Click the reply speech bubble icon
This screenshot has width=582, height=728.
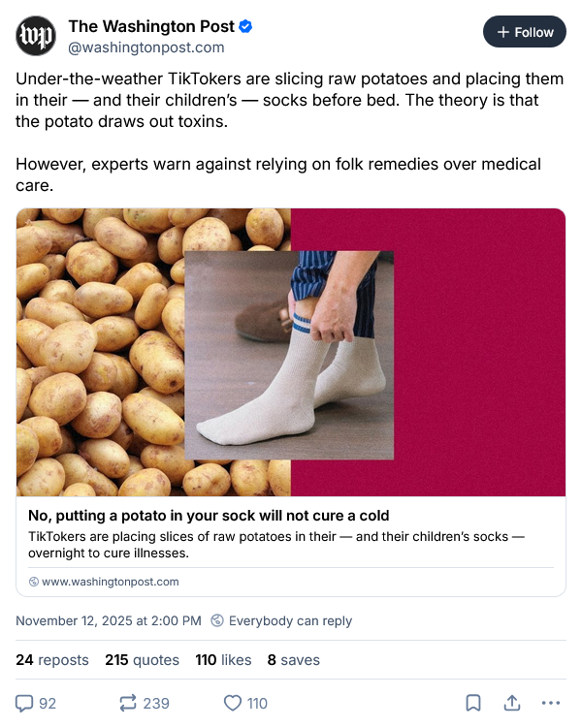click(x=25, y=703)
